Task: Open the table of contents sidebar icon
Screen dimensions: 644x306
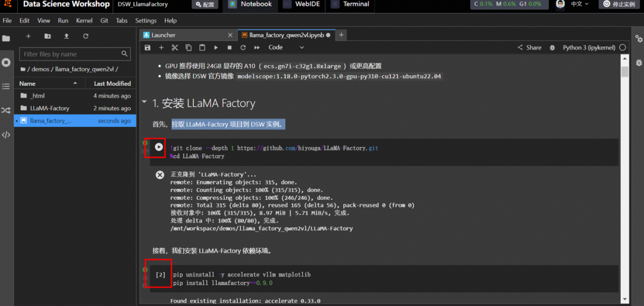Action: [x=6, y=86]
